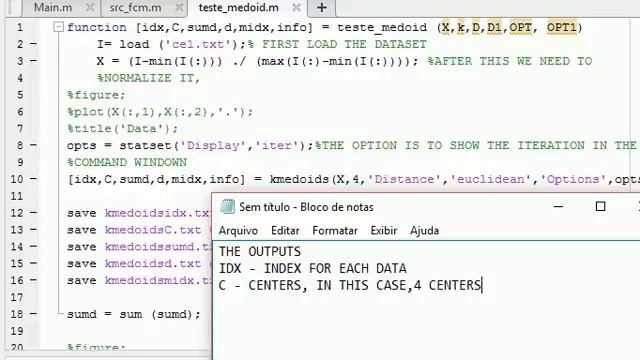640x360 pixels.
Task: Open the Exibir menu in Notepad
Action: (384, 231)
